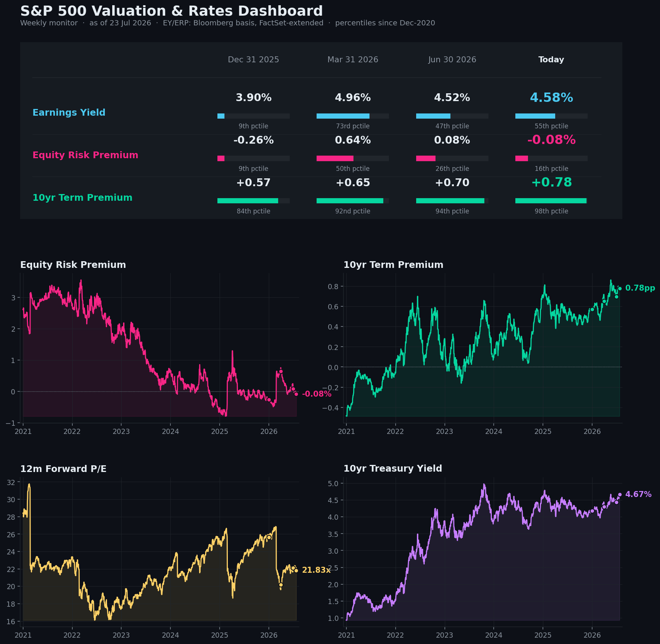Click the 10yr Treasury Yield chart title
The image size is (660, 644).
tap(393, 469)
